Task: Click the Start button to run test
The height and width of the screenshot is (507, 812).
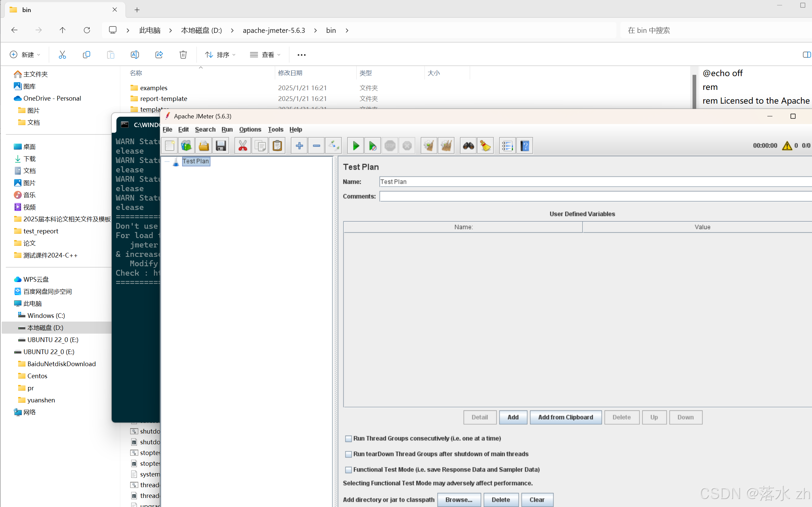Action: (355, 146)
